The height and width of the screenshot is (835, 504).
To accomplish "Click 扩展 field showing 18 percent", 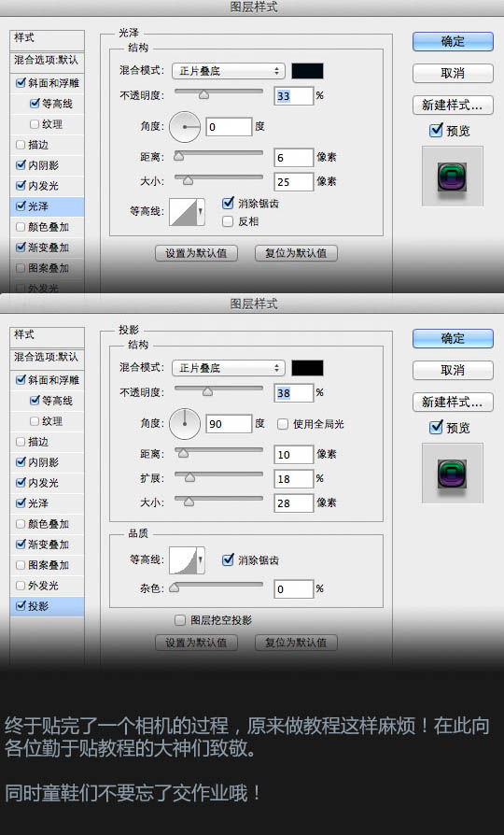I will coord(294,479).
